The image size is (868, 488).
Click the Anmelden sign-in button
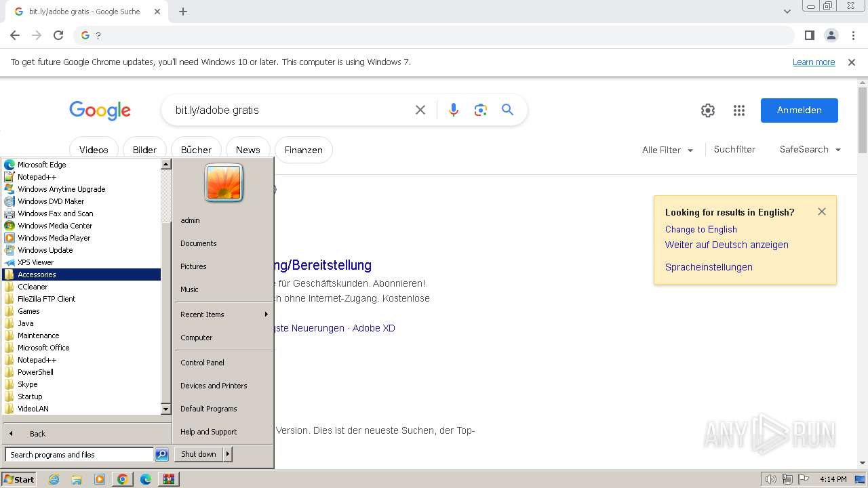(800, 110)
